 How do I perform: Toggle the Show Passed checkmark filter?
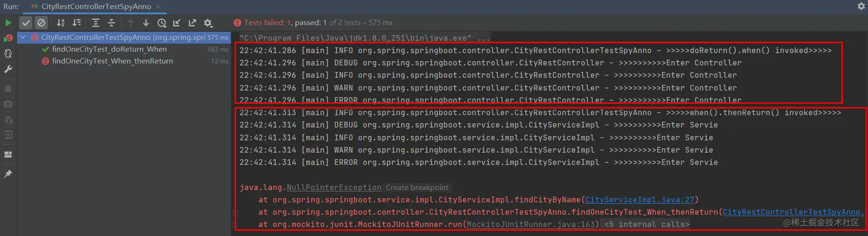[26, 23]
